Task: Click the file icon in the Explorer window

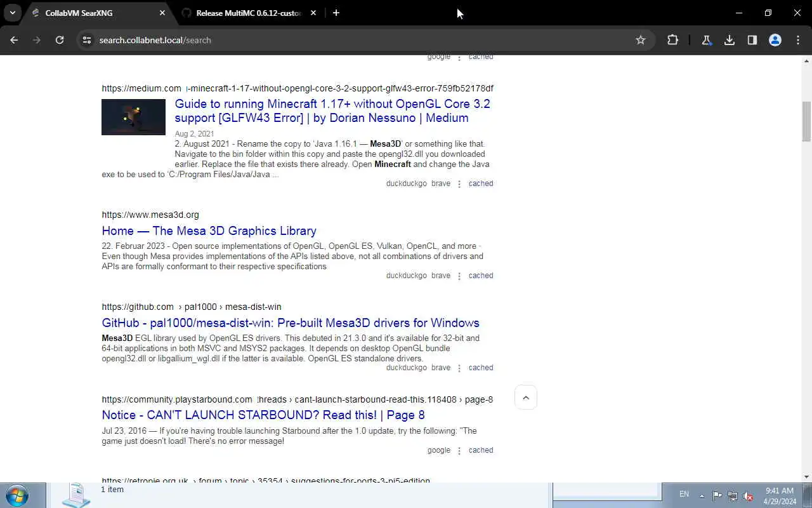Action: (76, 495)
